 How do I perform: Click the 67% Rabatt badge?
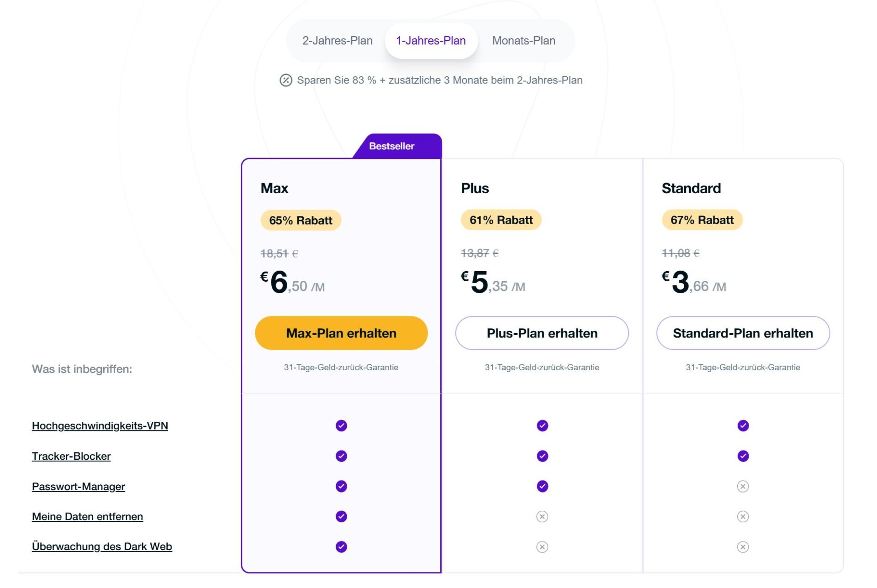(x=702, y=220)
